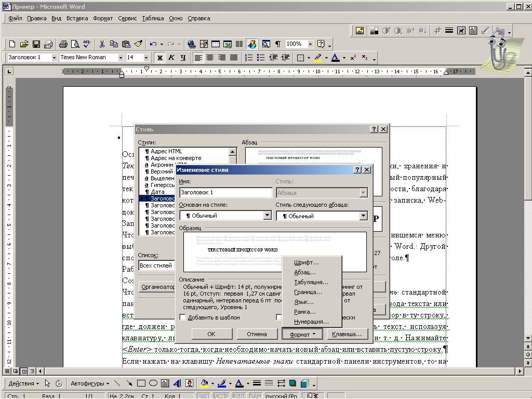Choose Шрифт... from Format popup menu
532x399 pixels.
[x=312, y=262]
